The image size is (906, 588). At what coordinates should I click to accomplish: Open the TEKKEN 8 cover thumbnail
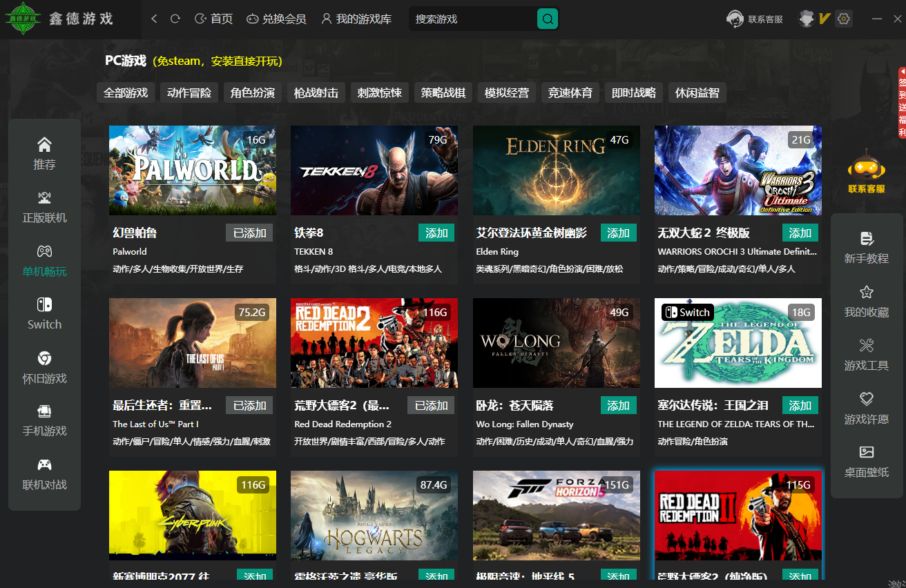pos(374,170)
